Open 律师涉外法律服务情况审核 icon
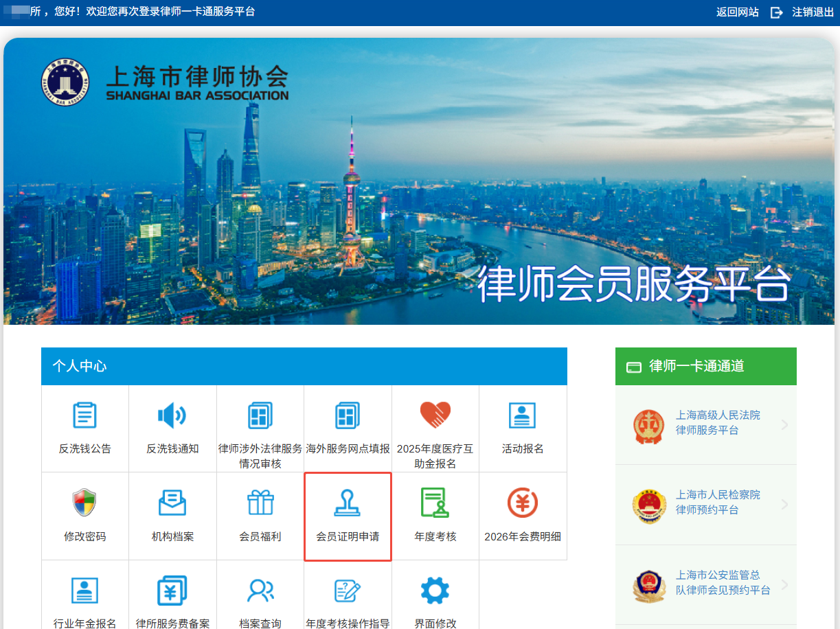 [x=260, y=415]
